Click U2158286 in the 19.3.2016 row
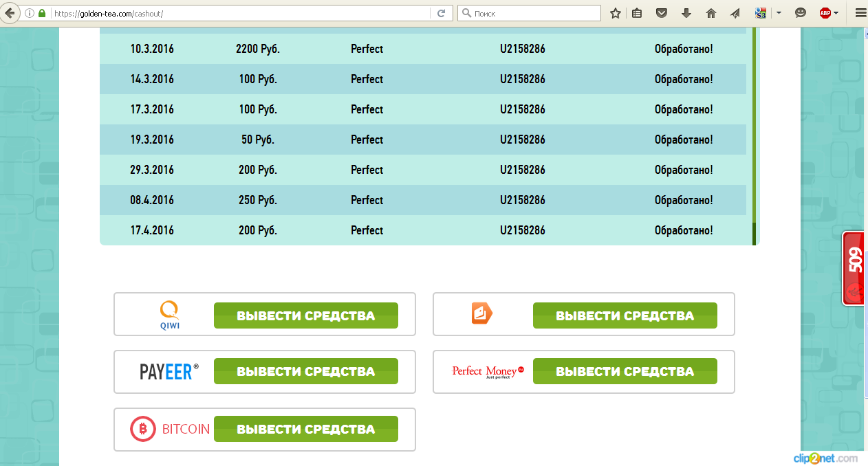This screenshot has height=466, width=868. click(x=523, y=140)
